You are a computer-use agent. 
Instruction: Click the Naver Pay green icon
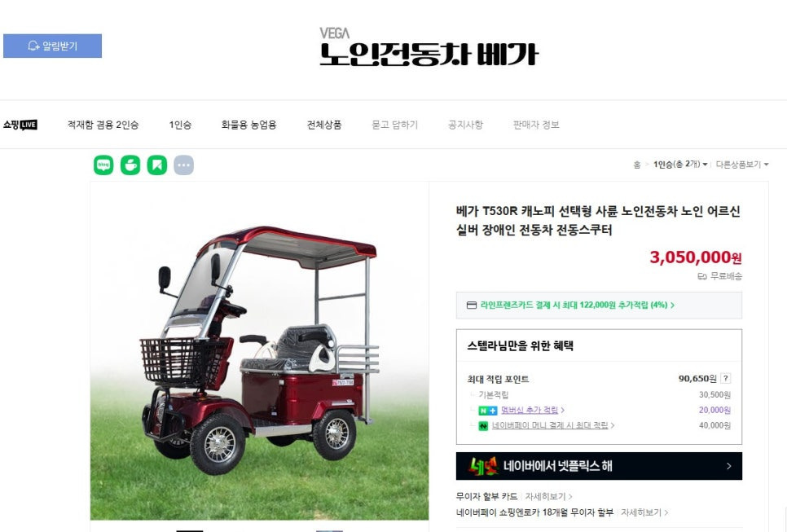483,425
